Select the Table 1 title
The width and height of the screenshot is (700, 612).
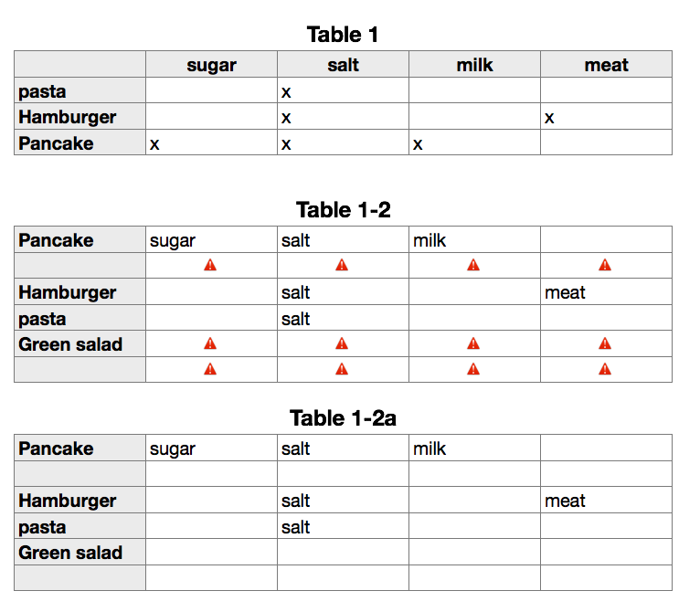(x=343, y=35)
